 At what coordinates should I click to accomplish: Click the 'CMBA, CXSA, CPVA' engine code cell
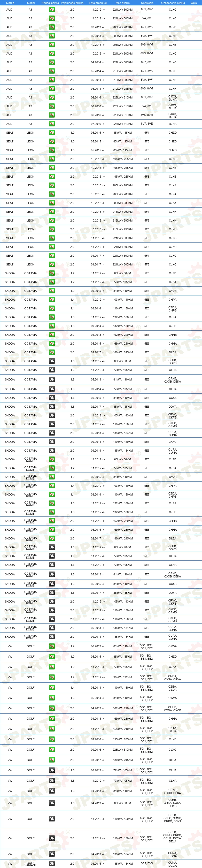coord(173,677)
